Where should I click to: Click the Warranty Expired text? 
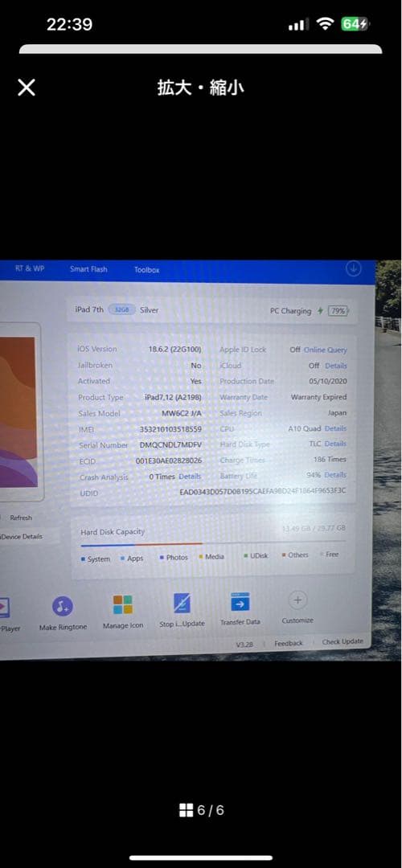pyautogui.click(x=318, y=397)
